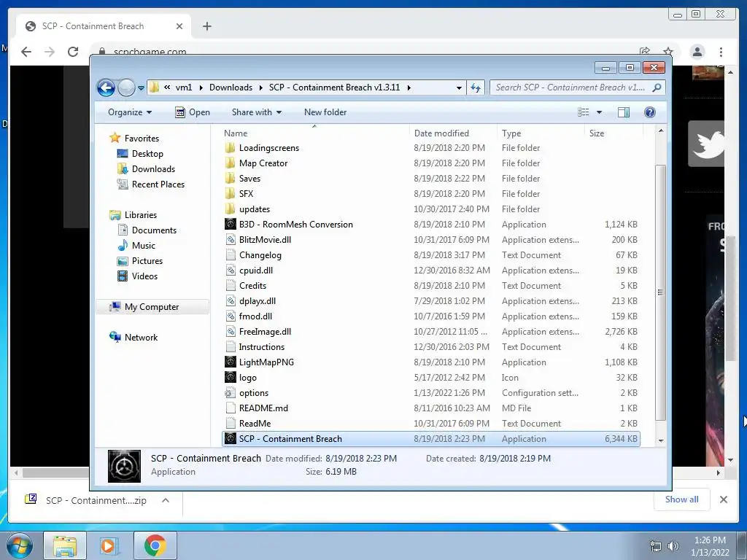The height and width of the screenshot is (560, 747).
Task: Open the Explorer help question-mark icon
Action: click(649, 112)
